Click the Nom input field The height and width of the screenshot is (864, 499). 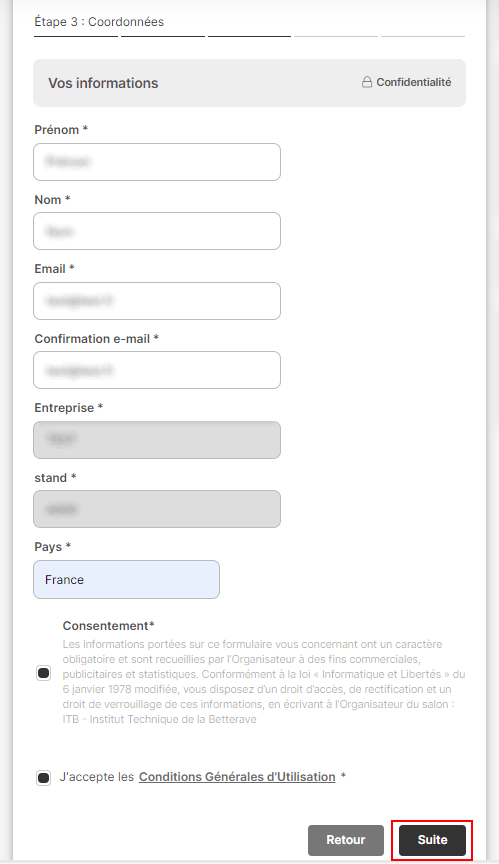[157, 231]
